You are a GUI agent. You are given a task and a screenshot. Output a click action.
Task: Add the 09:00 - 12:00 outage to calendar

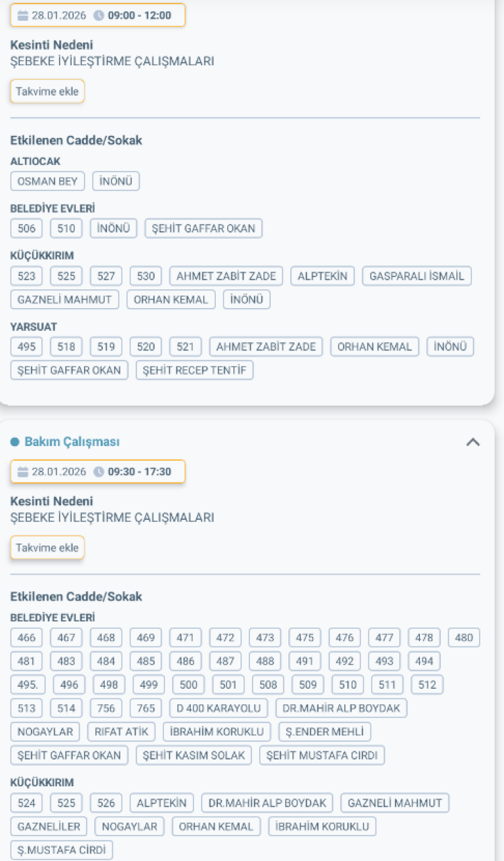pyautogui.click(x=47, y=91)
